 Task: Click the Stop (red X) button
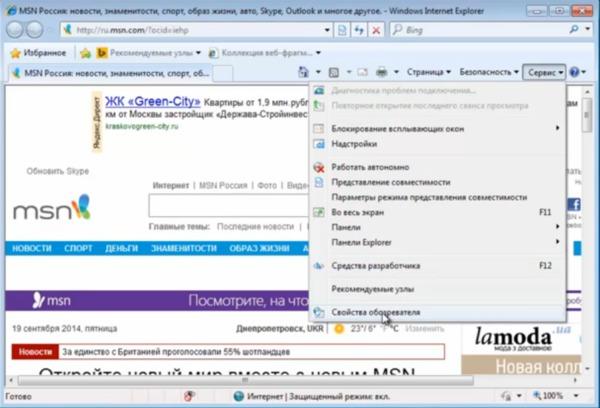point(378,32)
